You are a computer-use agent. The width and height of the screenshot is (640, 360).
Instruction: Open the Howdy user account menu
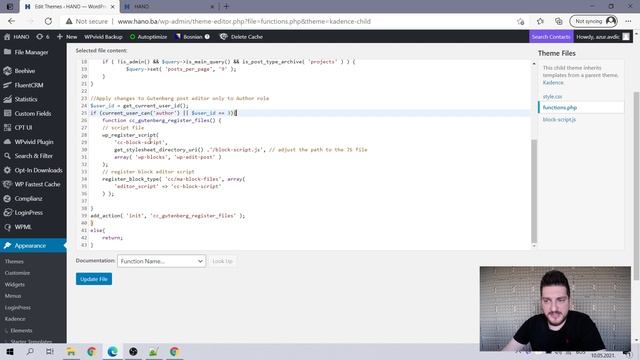point(603,37)
